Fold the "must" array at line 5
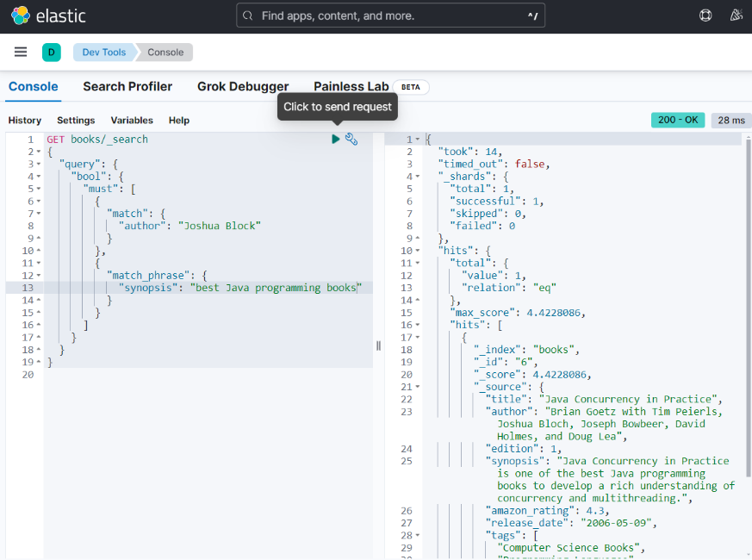This screenshot has height=560, width=752. point(39,189)
